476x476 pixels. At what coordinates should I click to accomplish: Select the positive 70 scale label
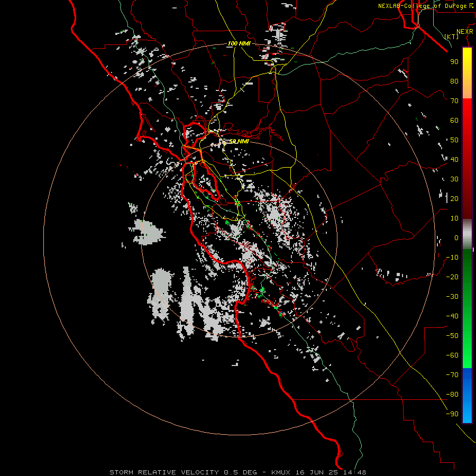[454, 101]
